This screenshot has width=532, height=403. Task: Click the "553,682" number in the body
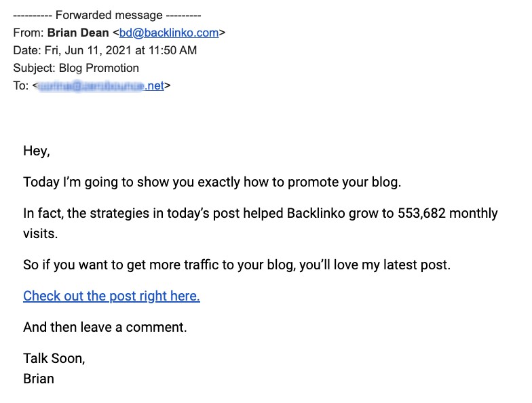421,213
